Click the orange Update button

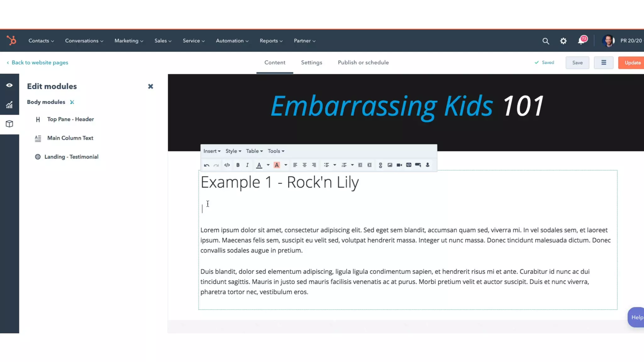click(x=632, y=63)
